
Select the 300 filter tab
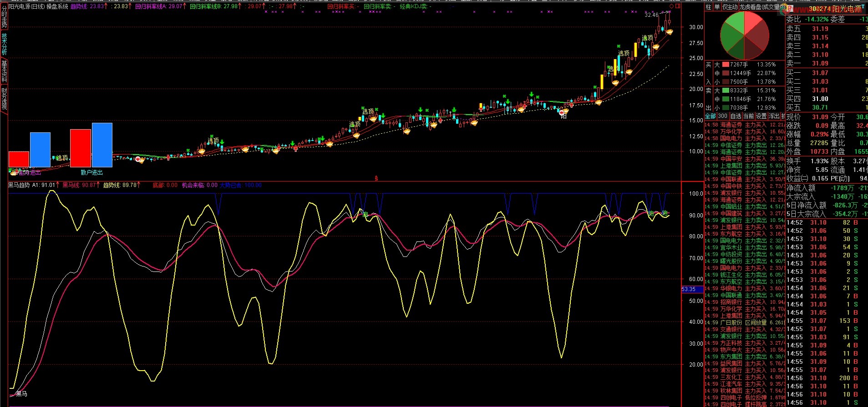(722, 116)
